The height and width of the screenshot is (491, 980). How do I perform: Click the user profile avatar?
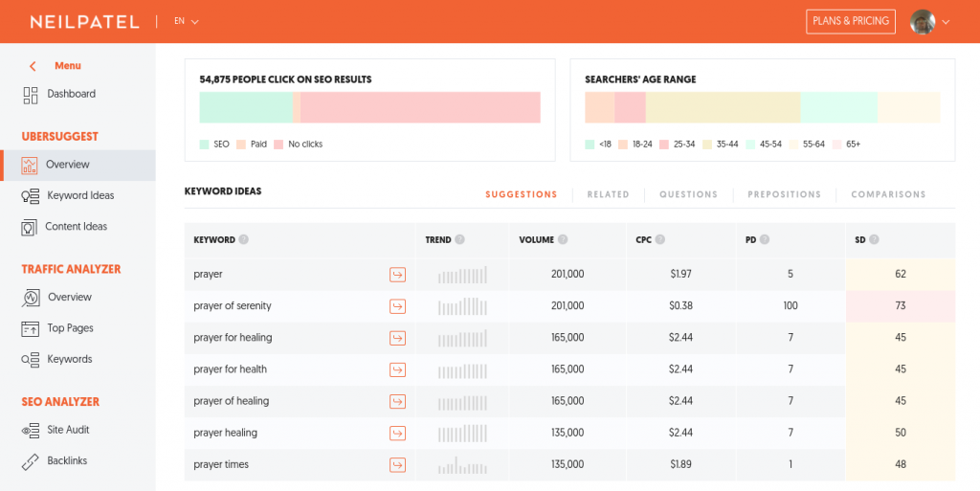(923, 22)
